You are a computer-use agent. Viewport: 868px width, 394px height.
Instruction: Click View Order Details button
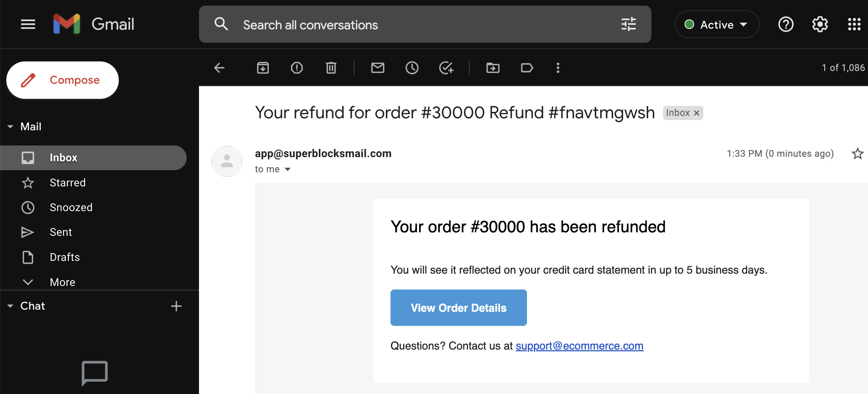click(458, 308)
